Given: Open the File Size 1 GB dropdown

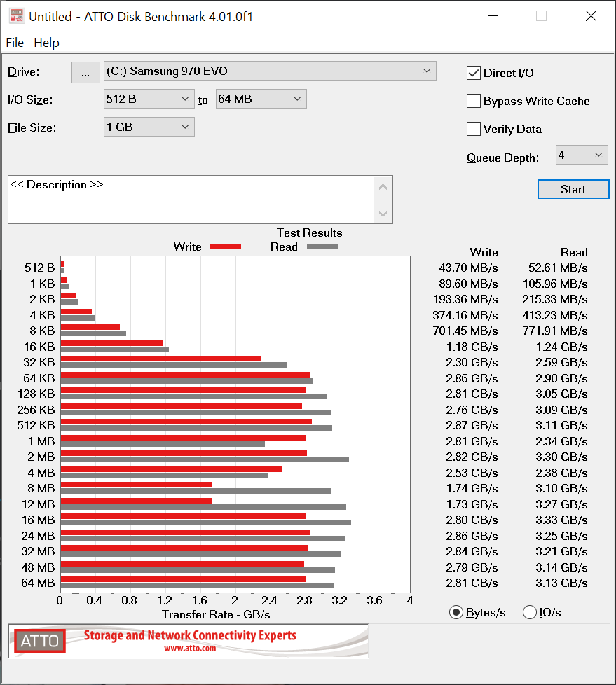Looking at the screenshot, I should (149, 127).
